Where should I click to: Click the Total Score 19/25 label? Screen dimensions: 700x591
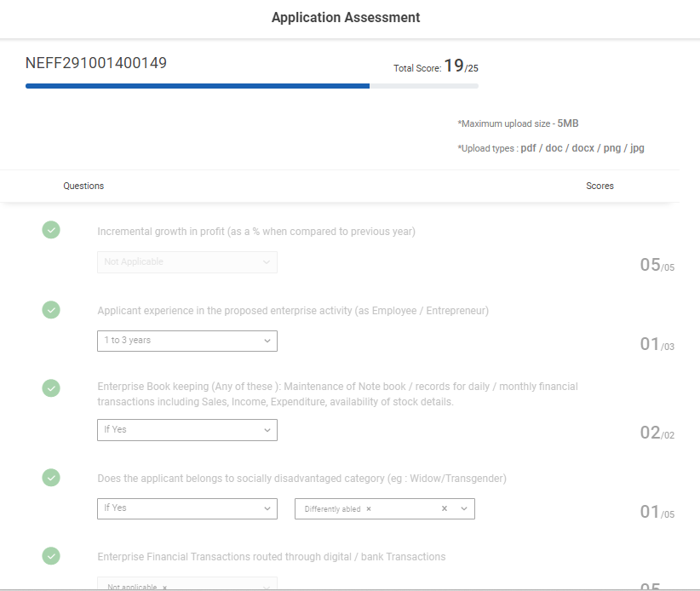pos(441,66)
